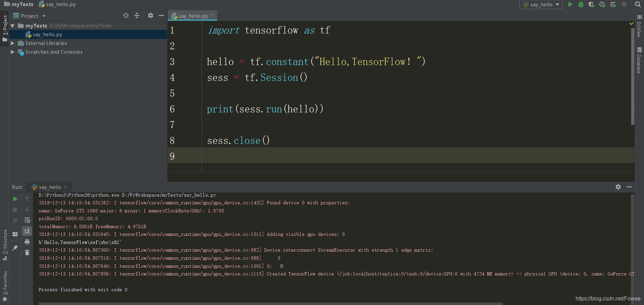The image size is (644, 305).
Task: Click the Search Everywhere magnifier
Action: pos(638,4)
